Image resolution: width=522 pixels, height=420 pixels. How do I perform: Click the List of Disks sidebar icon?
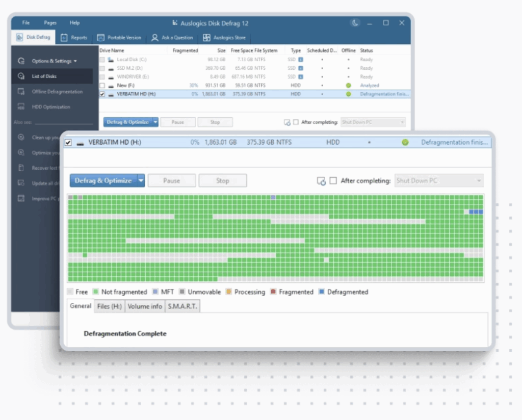pyautogui.click(x=21, y=76)
